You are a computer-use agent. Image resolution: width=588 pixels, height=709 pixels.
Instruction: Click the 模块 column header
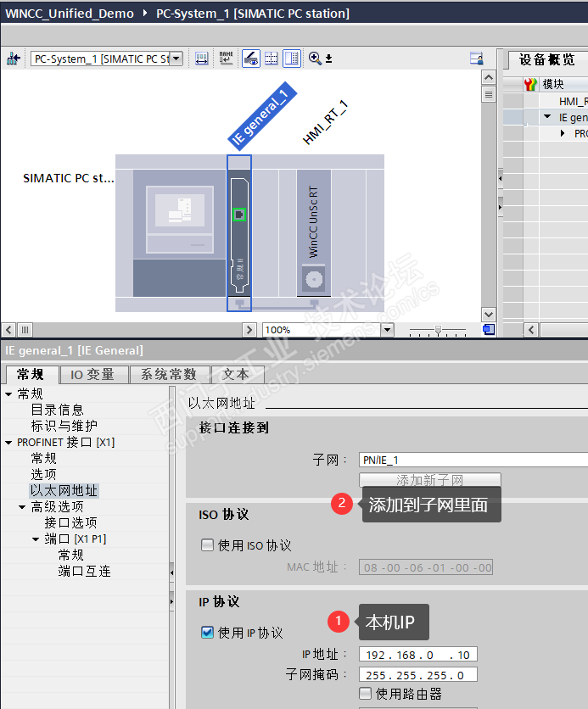click(552, 84)
